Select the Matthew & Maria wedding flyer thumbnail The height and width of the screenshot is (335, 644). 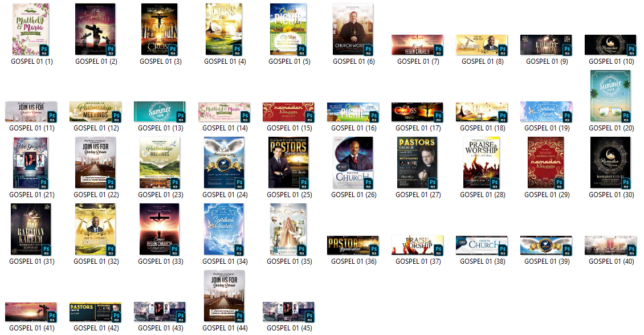[31, 30]
